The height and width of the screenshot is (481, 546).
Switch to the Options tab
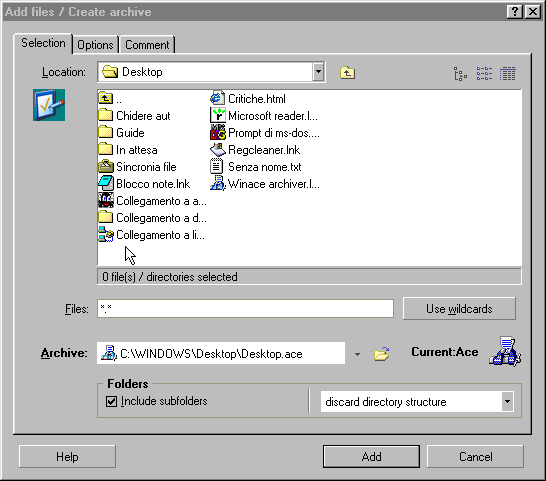click(x=95, y=45)
